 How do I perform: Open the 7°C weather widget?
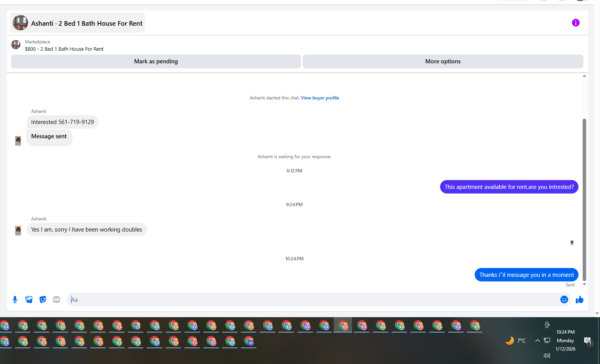515,341
